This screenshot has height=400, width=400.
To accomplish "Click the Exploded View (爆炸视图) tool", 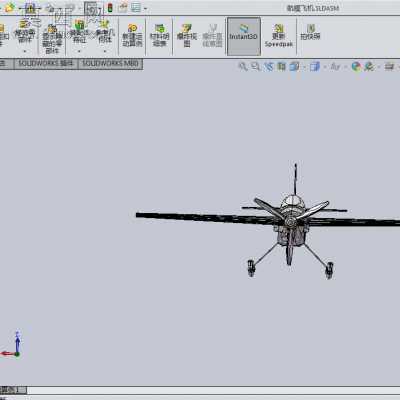I will 187,35.
